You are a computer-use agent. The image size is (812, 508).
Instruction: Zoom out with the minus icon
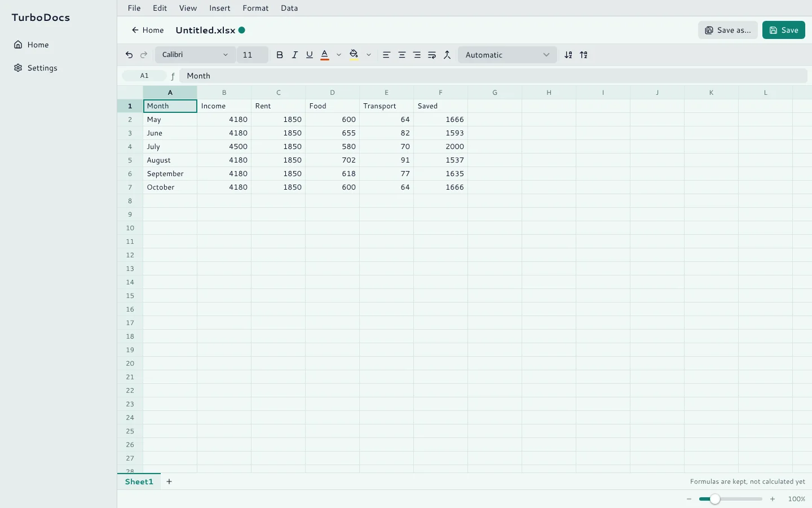pyautogui.click(x=689, y=499)
